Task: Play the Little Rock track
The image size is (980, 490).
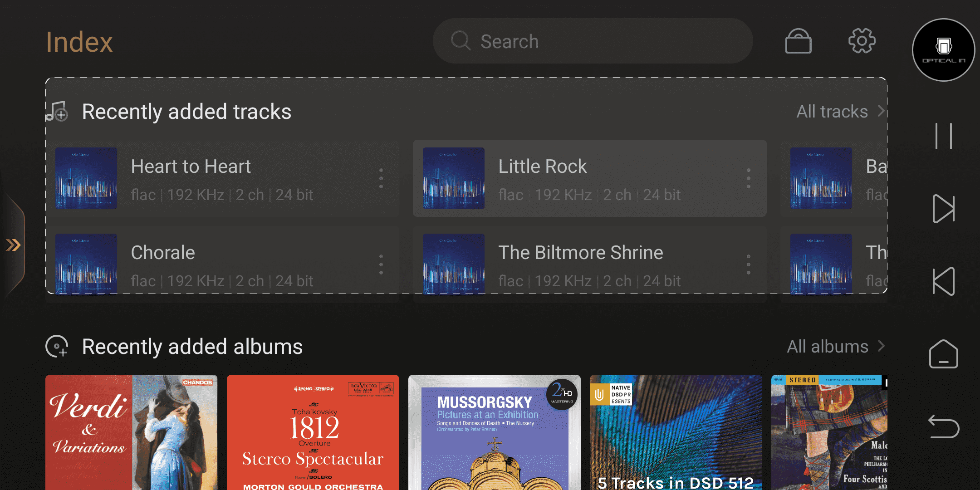Action: pos(590,178)
